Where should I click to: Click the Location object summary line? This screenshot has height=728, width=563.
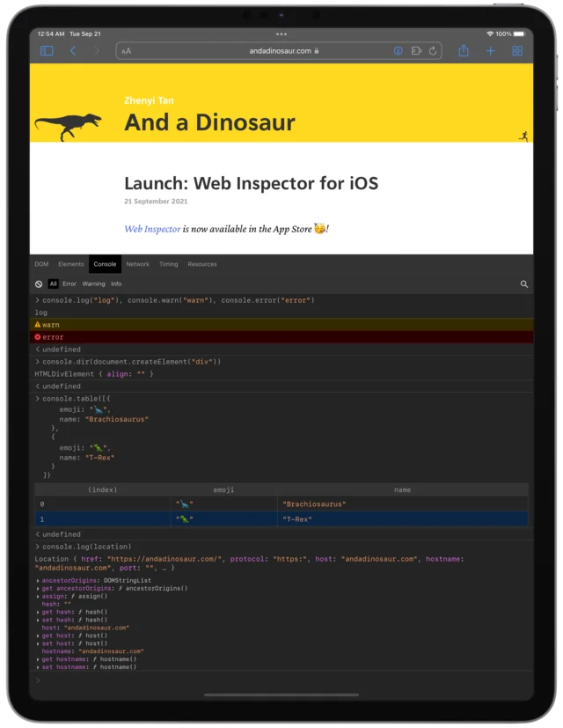tap(249, 563)
